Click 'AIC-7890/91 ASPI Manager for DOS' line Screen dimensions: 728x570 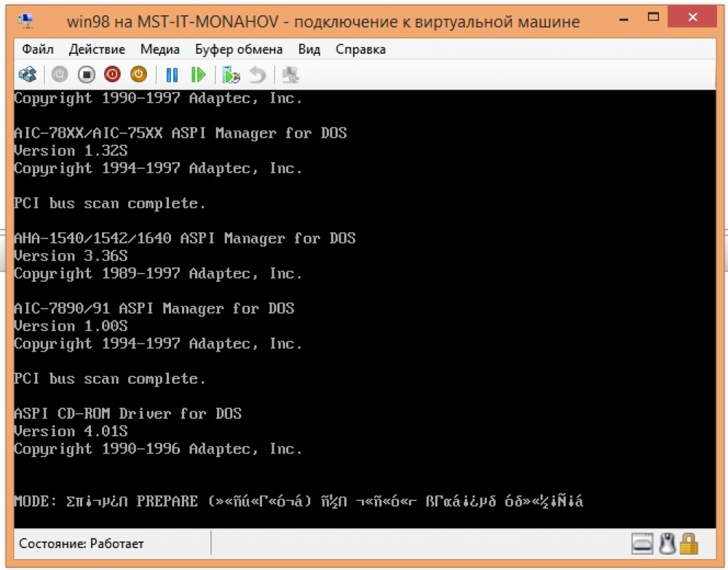tap(154, 309)
